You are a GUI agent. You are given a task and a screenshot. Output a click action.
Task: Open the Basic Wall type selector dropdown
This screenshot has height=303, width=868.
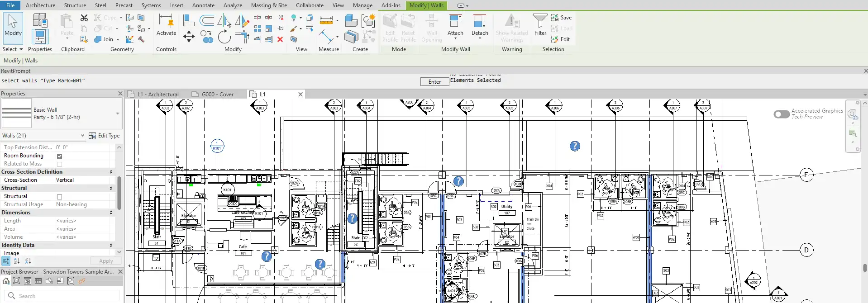118,114
